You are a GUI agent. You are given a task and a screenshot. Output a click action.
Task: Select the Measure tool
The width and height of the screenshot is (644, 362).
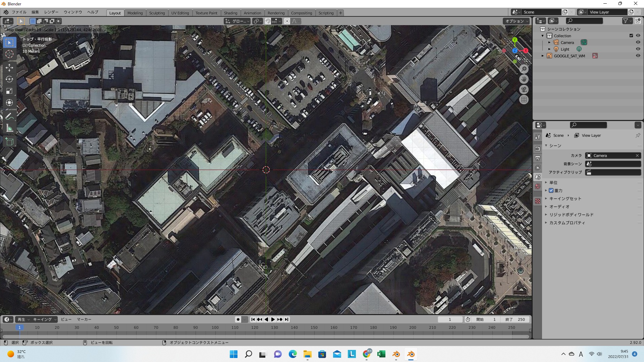9,128
